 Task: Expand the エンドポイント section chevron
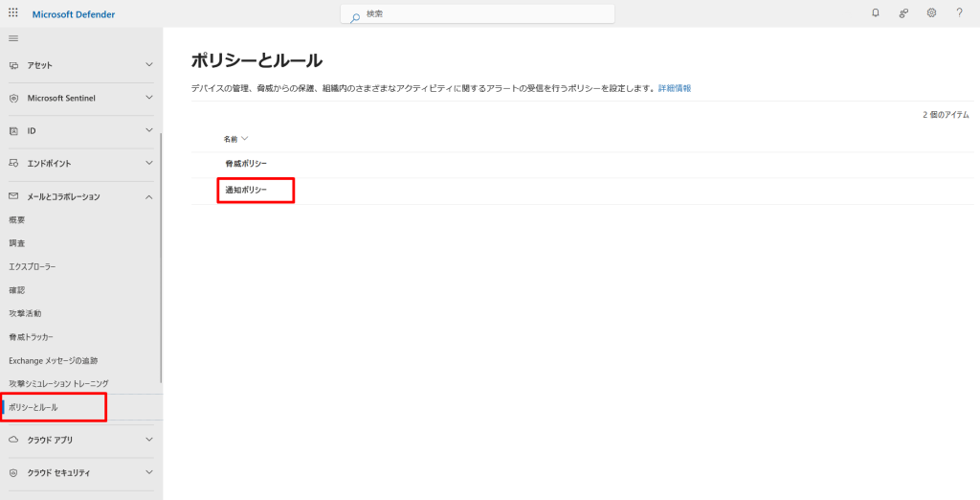[148, 164]
